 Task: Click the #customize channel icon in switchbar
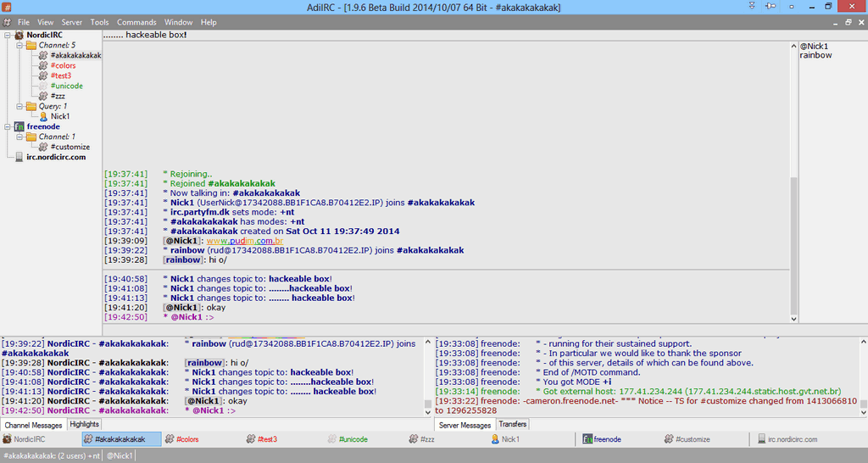669,439
